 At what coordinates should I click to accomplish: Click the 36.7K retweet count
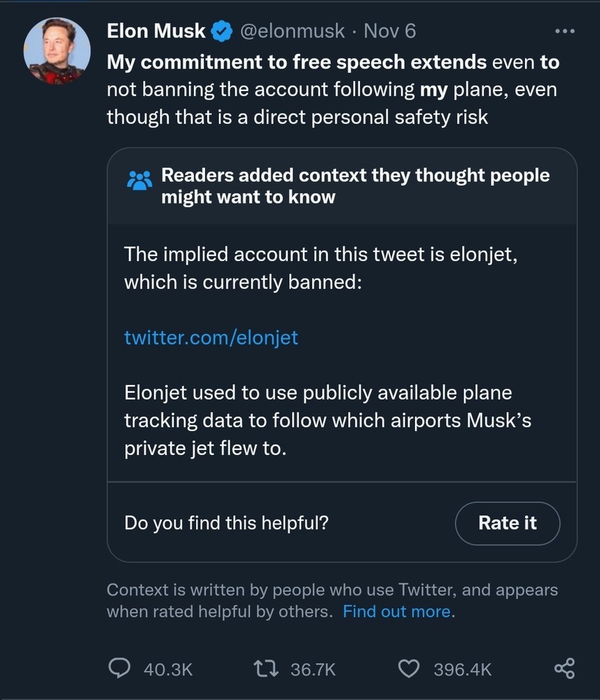(x=313, y=669)
